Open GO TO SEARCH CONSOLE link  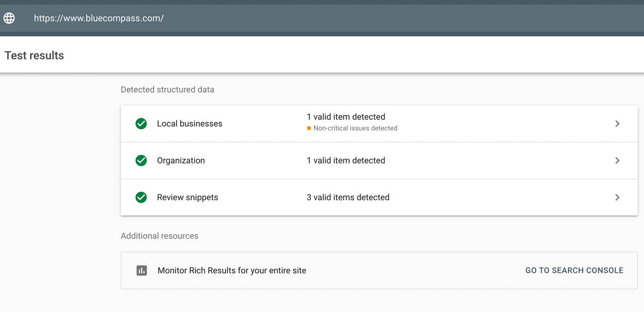[x=574, y=270]
